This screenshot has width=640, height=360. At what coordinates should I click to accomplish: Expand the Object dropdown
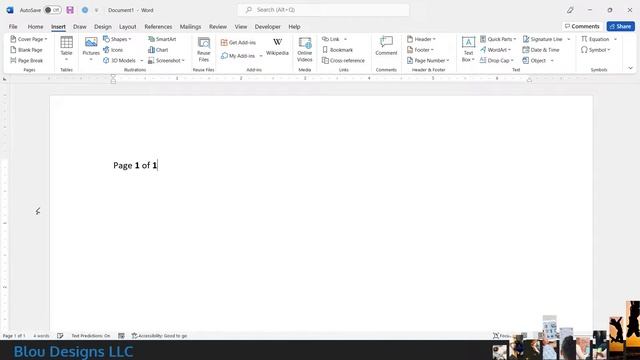(x=552, y=61)
